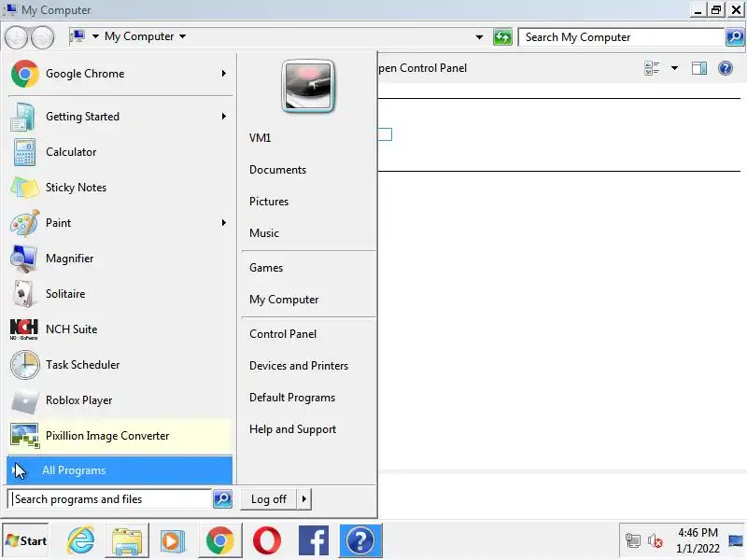747x560 pixels.
Task: Open Google Chrome from Start menu list
Action: [120, 74]
